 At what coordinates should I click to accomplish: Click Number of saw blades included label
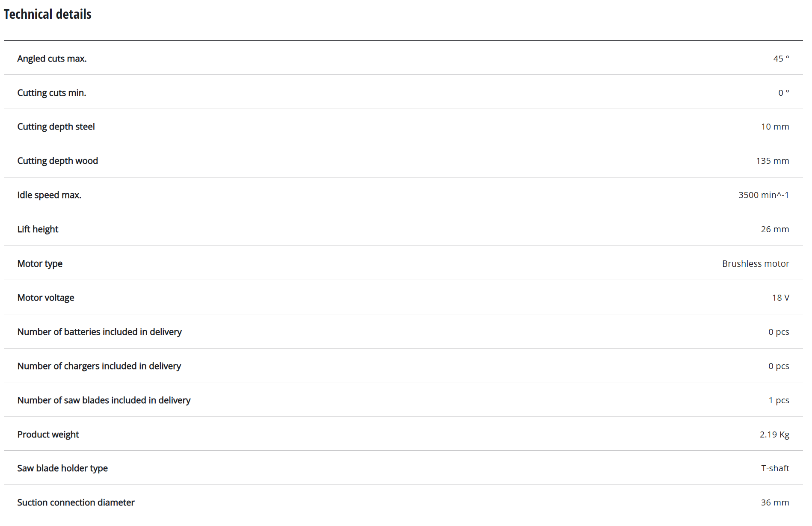(104, 400)
